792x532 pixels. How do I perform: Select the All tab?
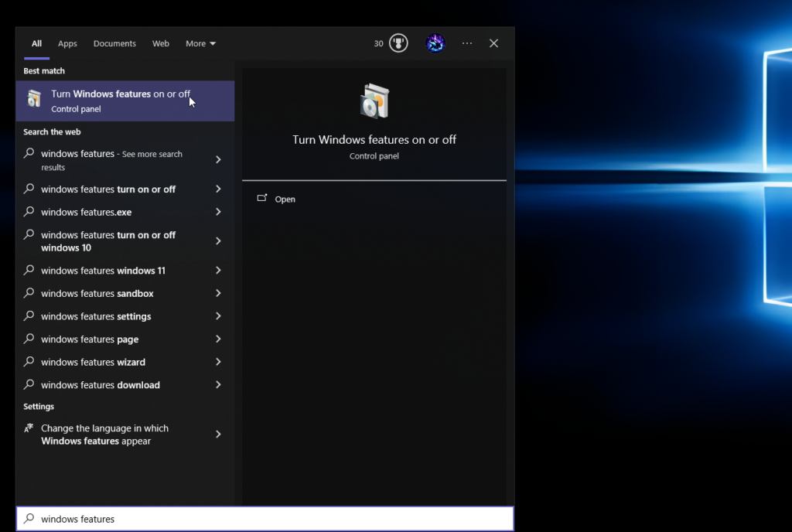[x=36, y=43]
